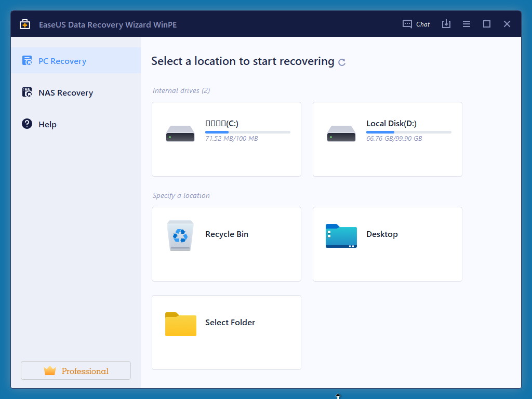Click the Desktop folder icon

[x=341, y=236]
